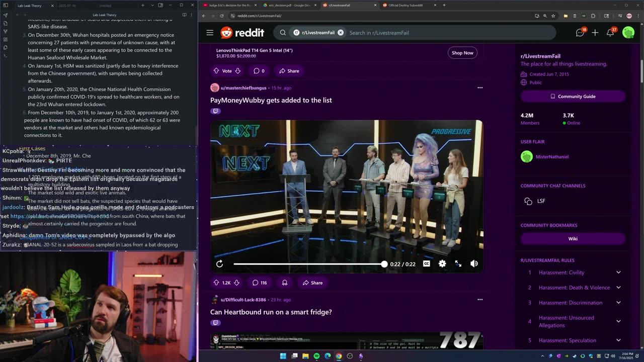The height and width of the screenshot is (362, 644).
Task: Bookmark this page with the star icon
Action: pyautogui.click(x=553, y=16)
